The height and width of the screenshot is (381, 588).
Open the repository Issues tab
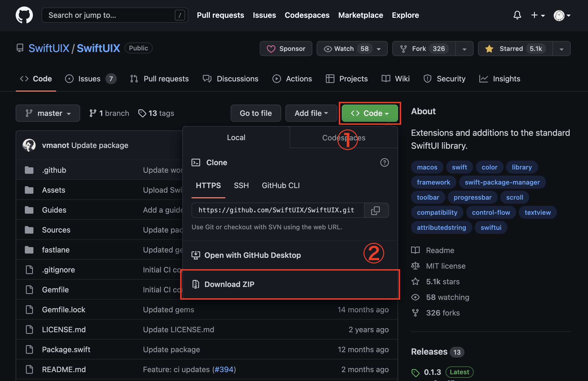tap(91, 79)
